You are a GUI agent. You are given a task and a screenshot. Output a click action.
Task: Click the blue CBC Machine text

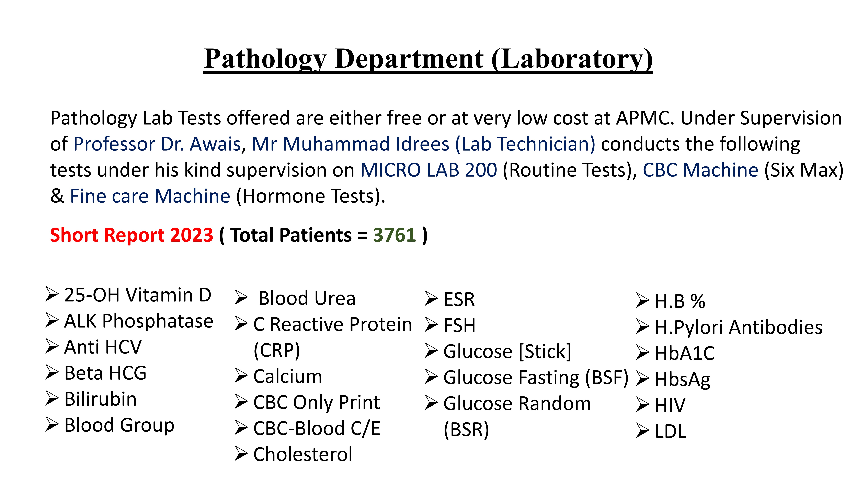click(700, 170)
